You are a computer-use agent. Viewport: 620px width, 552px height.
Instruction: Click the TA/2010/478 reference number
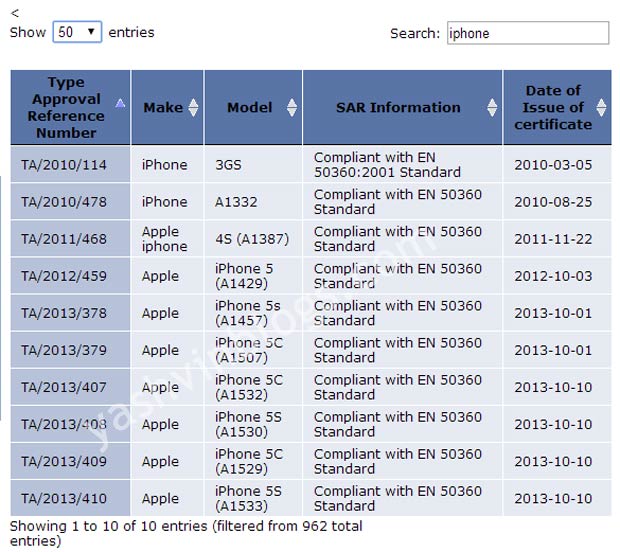64,202
